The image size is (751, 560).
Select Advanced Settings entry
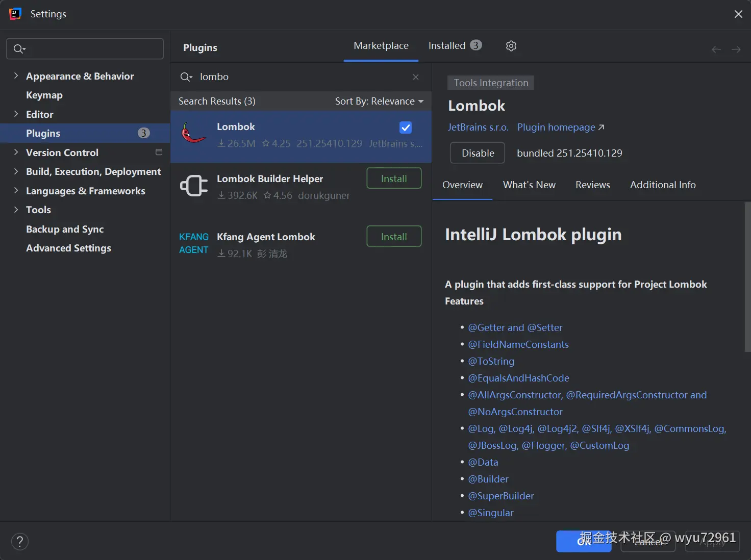[68, 248]
